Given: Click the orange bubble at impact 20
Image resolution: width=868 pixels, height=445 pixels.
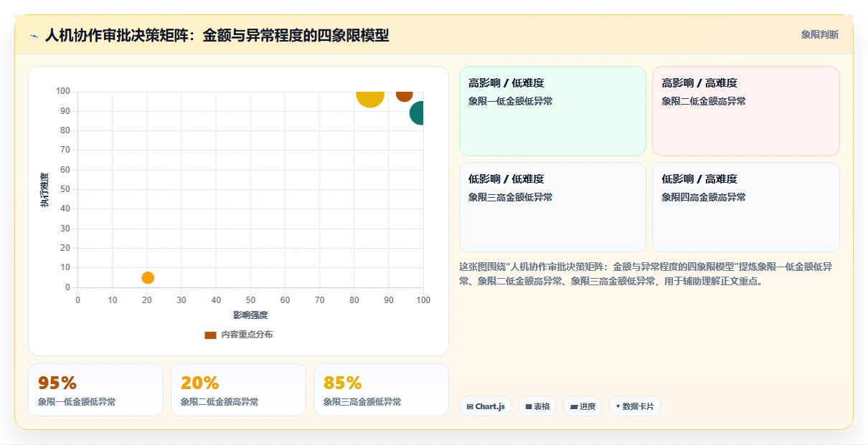Looking at the screenshot, I should (148, 278).
